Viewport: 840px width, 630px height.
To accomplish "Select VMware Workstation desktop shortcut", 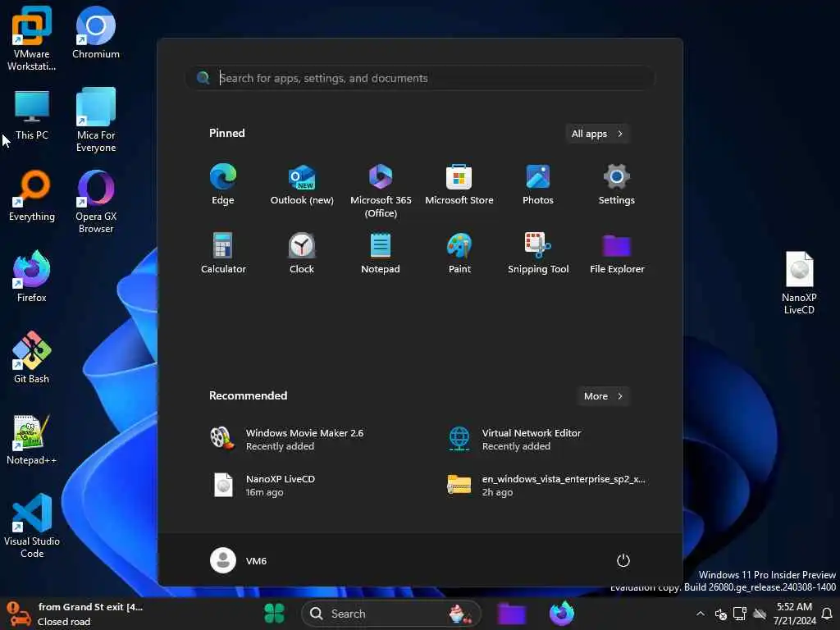I will tap(32, 39).
